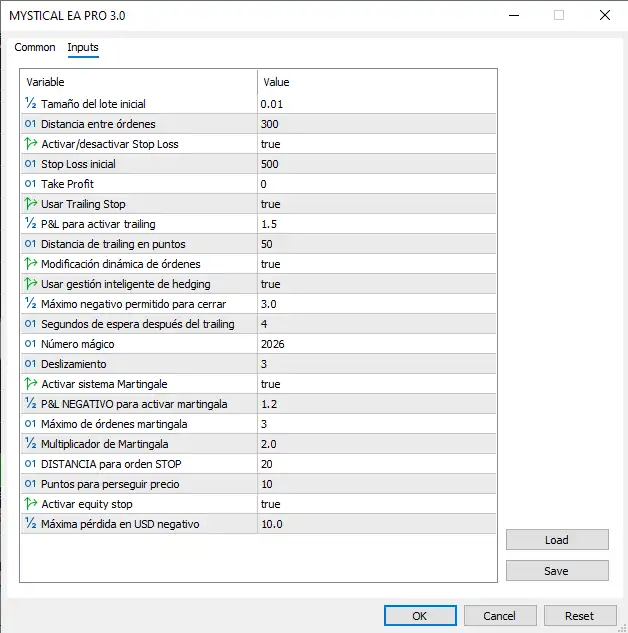
Task: Click the boolean icon beside Usar Trailing Stop
Action: 30,204
